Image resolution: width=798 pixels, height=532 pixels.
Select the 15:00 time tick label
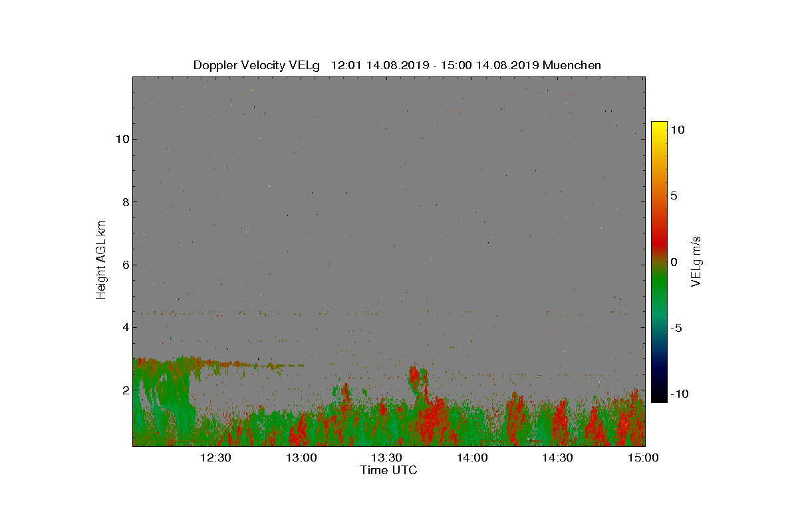[643, 458]
